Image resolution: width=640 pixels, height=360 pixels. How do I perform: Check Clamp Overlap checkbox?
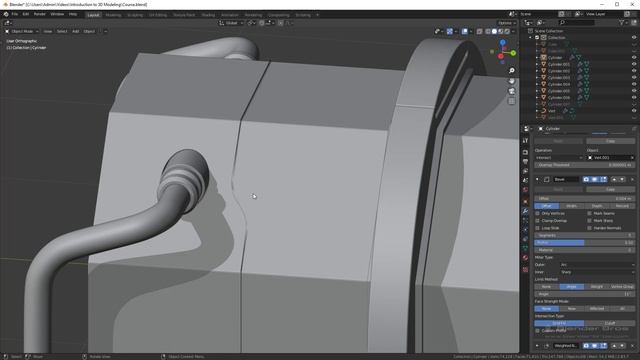pos(538,221)
